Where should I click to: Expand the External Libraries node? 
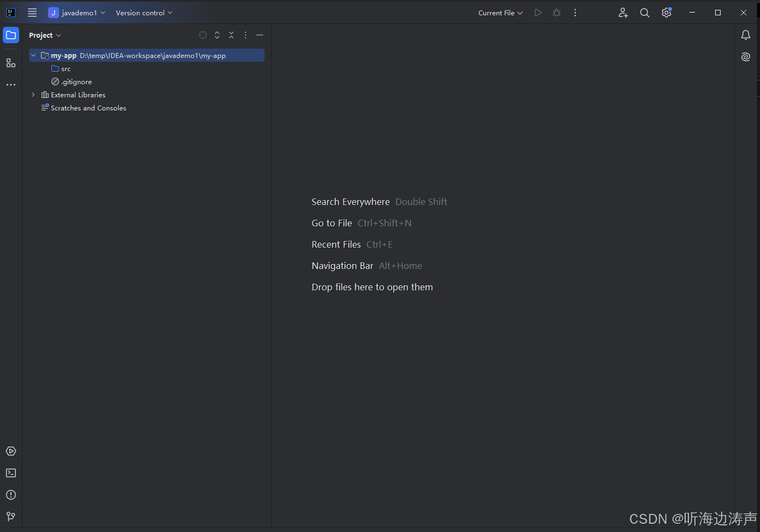(x=33, y=95)
